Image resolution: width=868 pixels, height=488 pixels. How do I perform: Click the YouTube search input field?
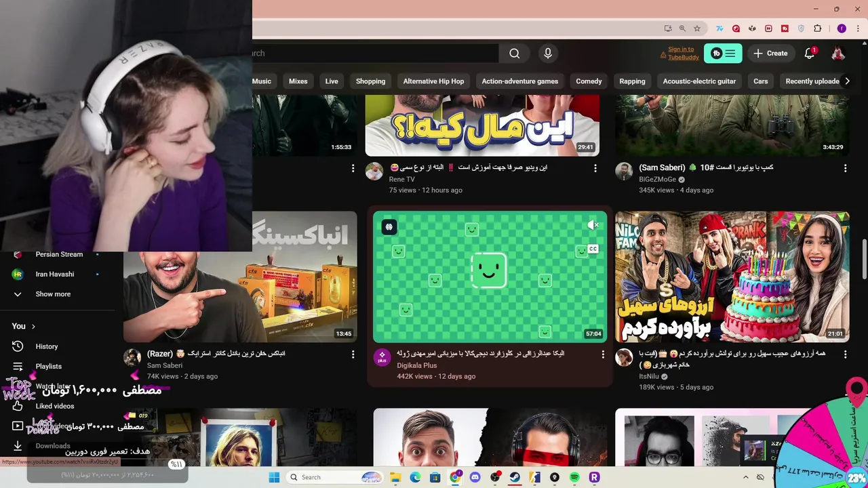[x=375, y=54]
